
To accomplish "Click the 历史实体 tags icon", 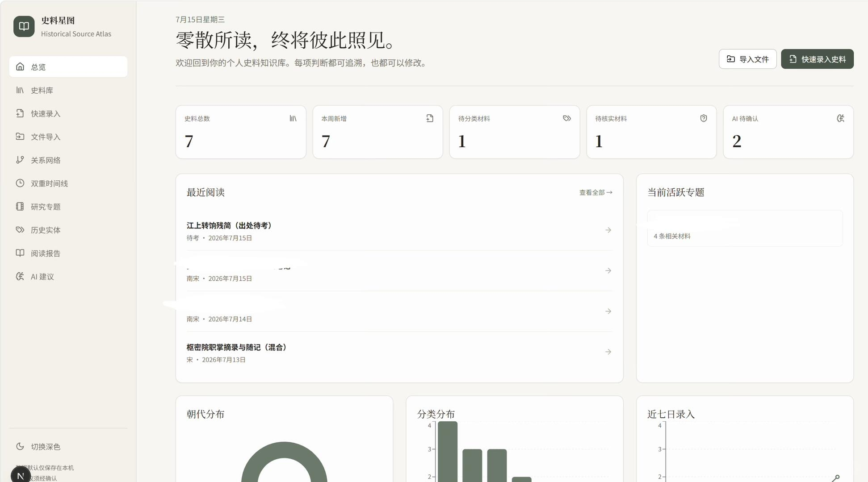I will [20, 229].
